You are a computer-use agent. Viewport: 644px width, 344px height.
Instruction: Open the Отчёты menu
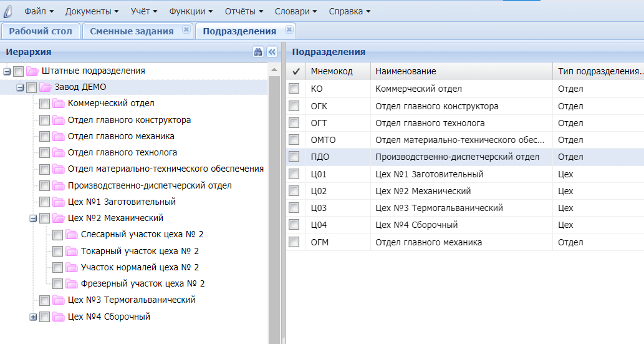(x=243, y=11)
